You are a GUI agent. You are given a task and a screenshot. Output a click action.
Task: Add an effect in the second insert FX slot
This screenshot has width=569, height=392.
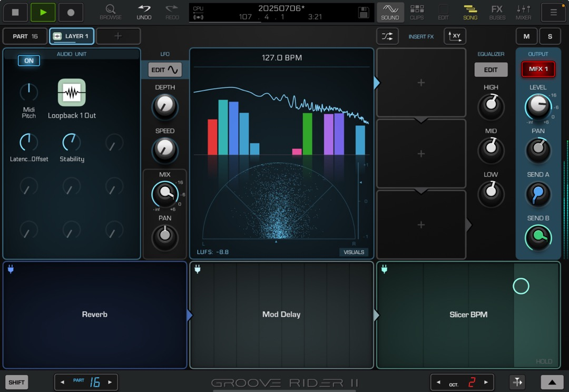(421, 153)
